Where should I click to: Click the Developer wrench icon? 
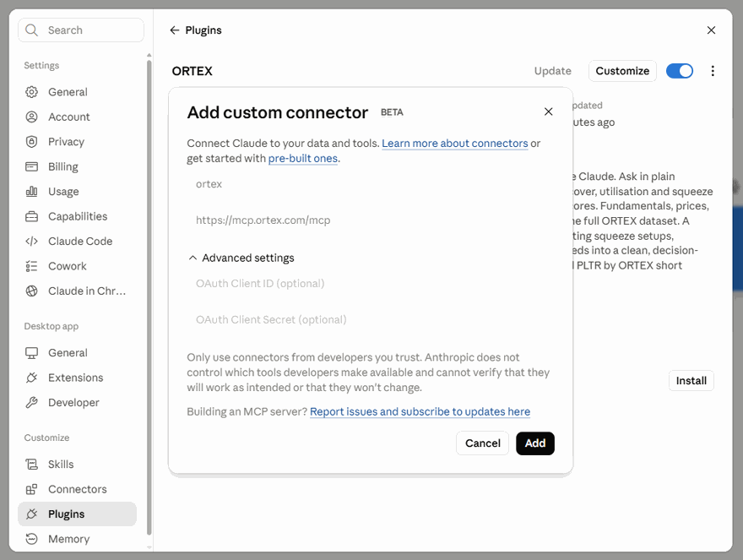point(31,403)
